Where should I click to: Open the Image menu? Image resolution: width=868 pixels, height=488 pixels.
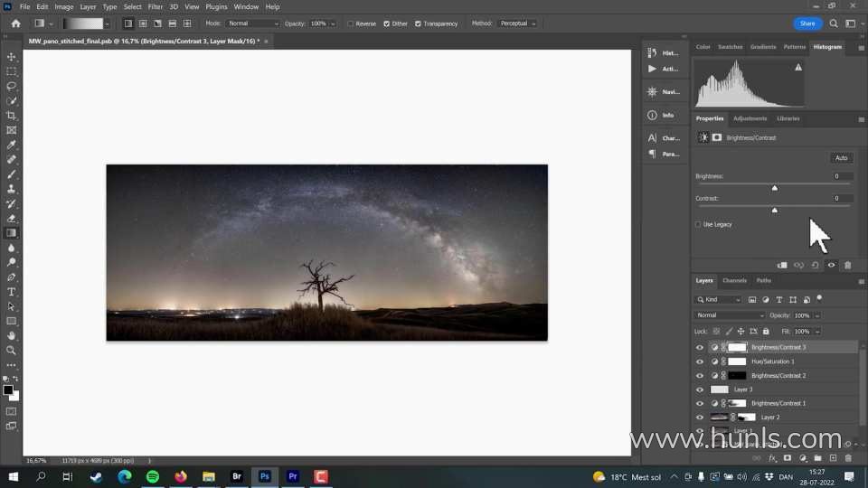click(63, 6)
